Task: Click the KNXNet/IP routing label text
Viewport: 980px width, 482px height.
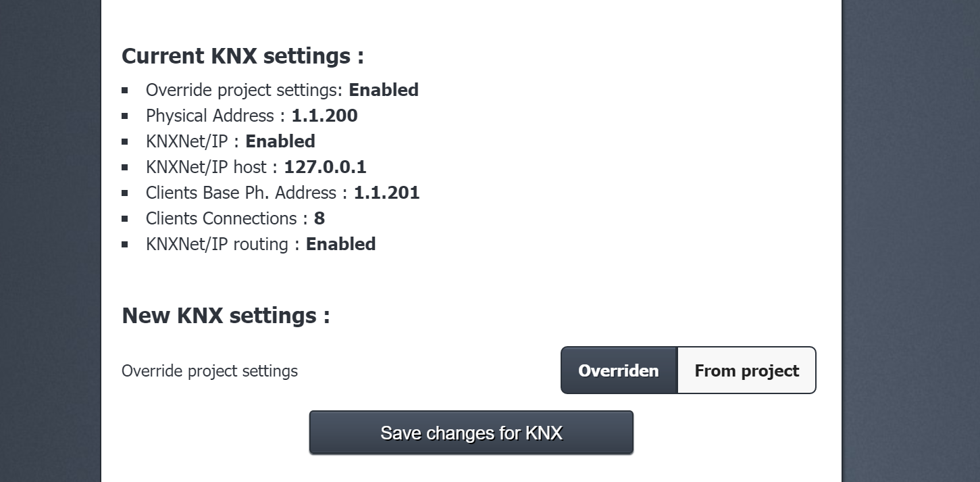Action: pos(217,244)
